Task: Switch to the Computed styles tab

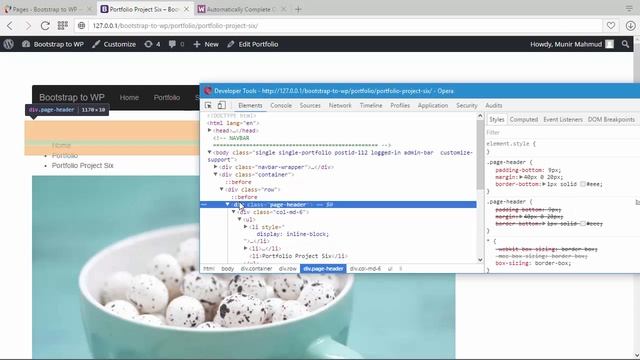Action: (524, 120)
